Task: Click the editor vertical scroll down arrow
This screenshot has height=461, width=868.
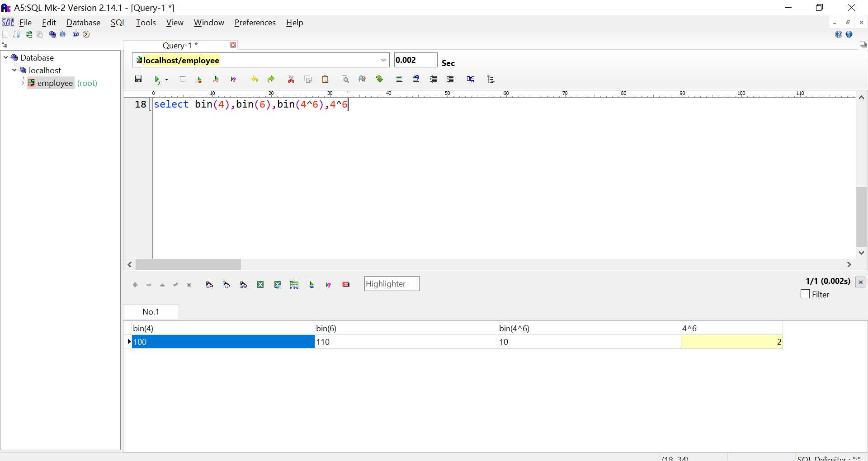Action: click(861, 253)
